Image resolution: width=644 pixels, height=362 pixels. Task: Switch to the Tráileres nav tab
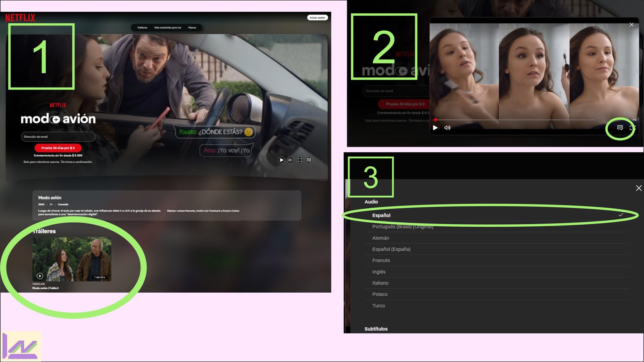(x=142, y=28)
